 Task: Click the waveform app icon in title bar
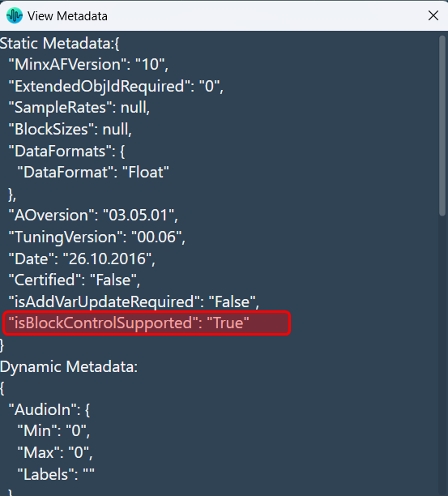coord(15,15)
